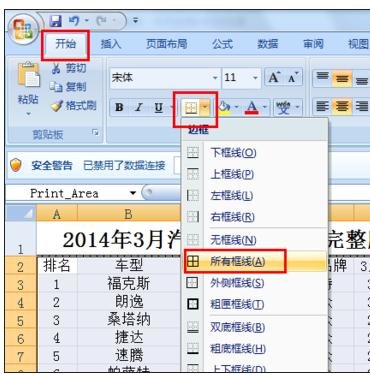370x374 pixels.
Task: Open the 页面布局 tab
Action: click(167, 44)
